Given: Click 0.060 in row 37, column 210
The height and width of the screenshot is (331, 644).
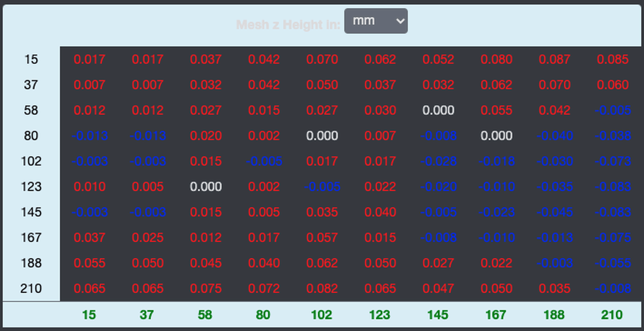Looking at the screenshot, I should (x=613, y=85).
